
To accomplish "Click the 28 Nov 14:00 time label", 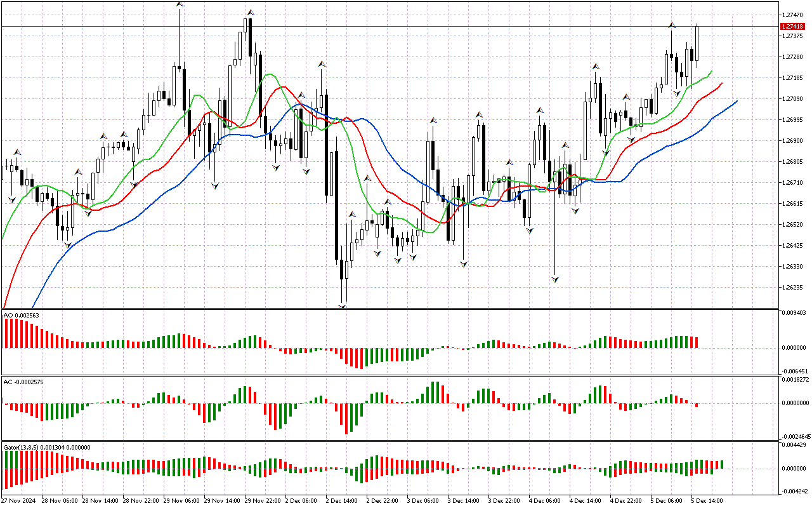I will 100,501.
